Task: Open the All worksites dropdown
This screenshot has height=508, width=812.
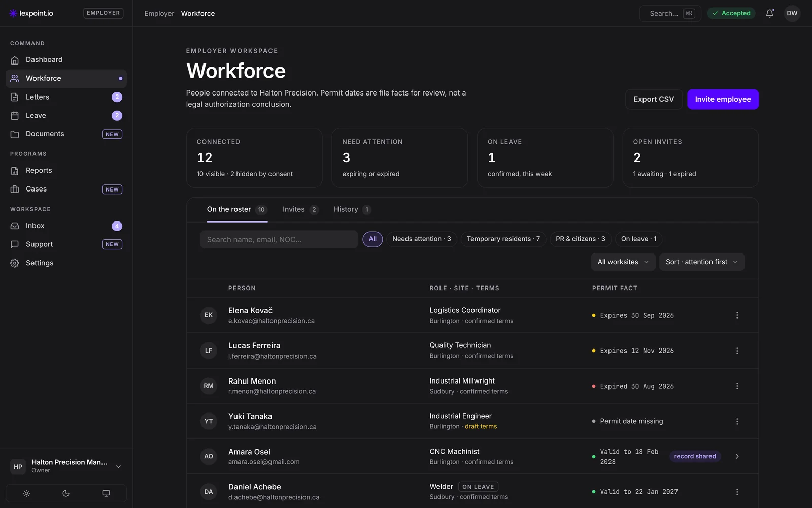Action: point(623,262)
